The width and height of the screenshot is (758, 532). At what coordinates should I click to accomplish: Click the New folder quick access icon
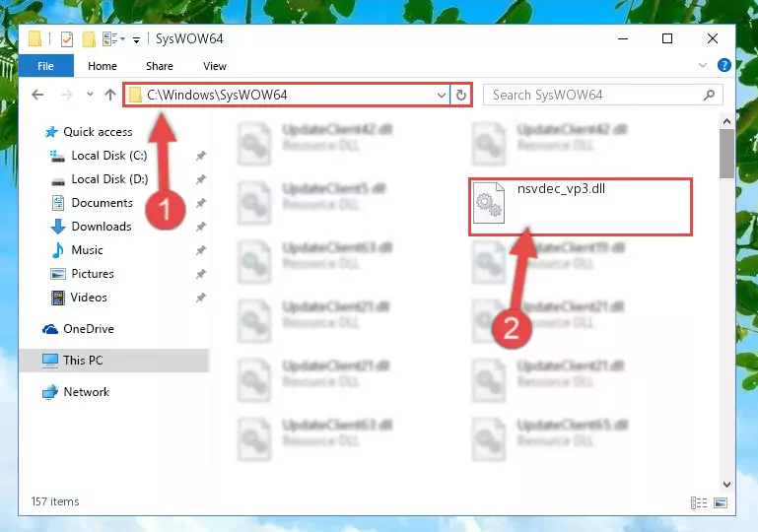tap(89, 39)
